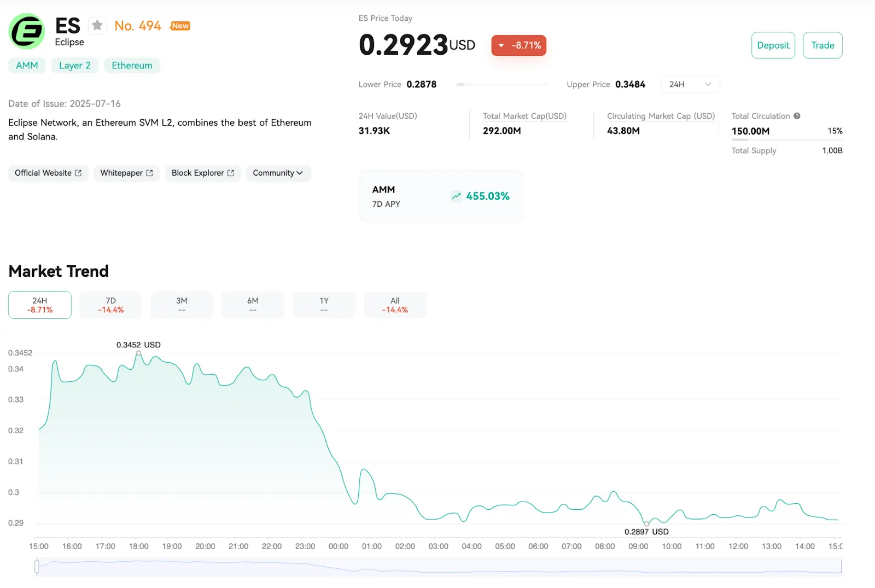The height and width of the screenshot is (588, 875).
Task: Click the orange New badge
Action: pos(180,26)
